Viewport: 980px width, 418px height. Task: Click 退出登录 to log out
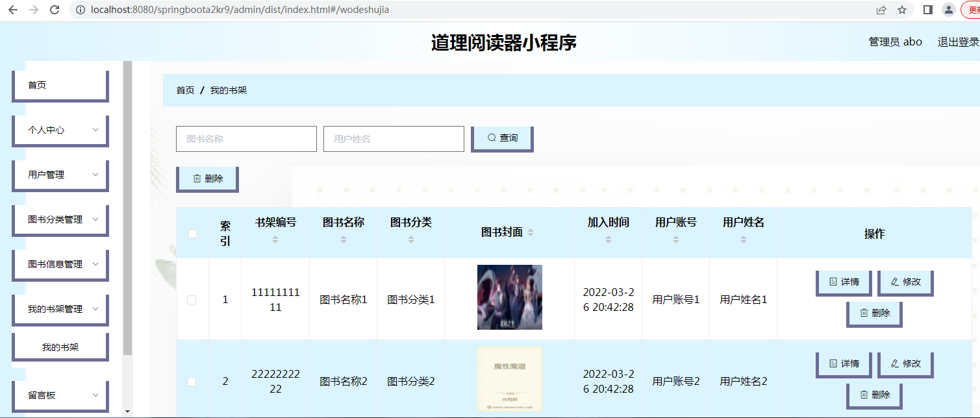click(958, 42)
